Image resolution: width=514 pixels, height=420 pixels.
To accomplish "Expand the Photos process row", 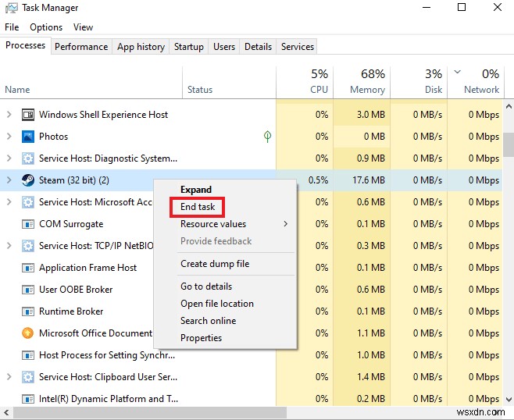I will tap(9, 137).
